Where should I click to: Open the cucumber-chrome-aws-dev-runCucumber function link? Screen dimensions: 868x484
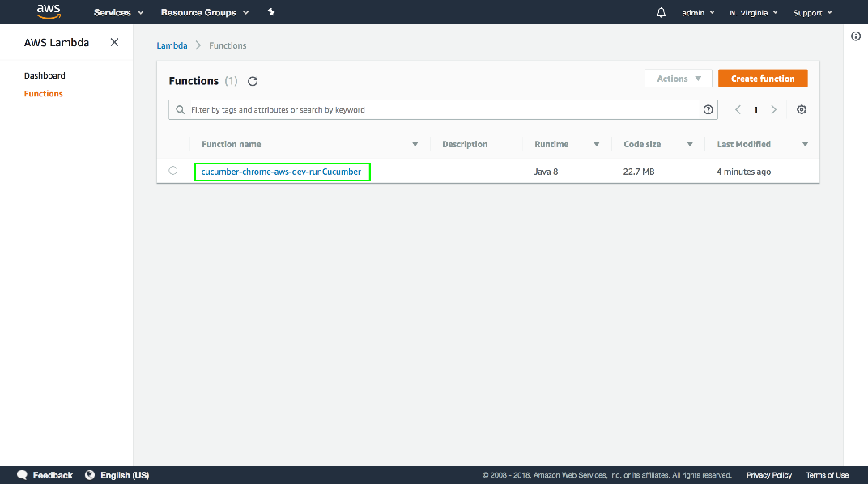click(281, 172)
